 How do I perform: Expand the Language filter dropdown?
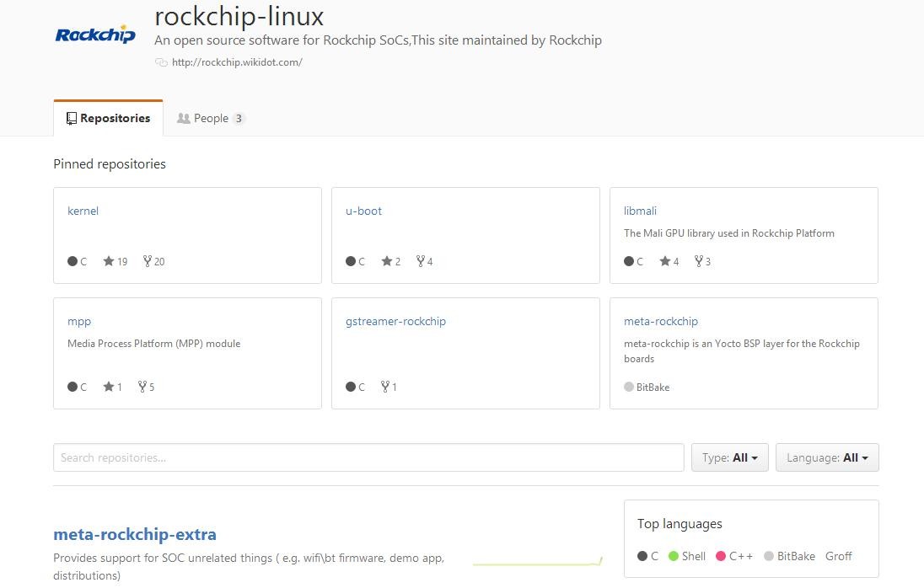[x=826, y=457]
